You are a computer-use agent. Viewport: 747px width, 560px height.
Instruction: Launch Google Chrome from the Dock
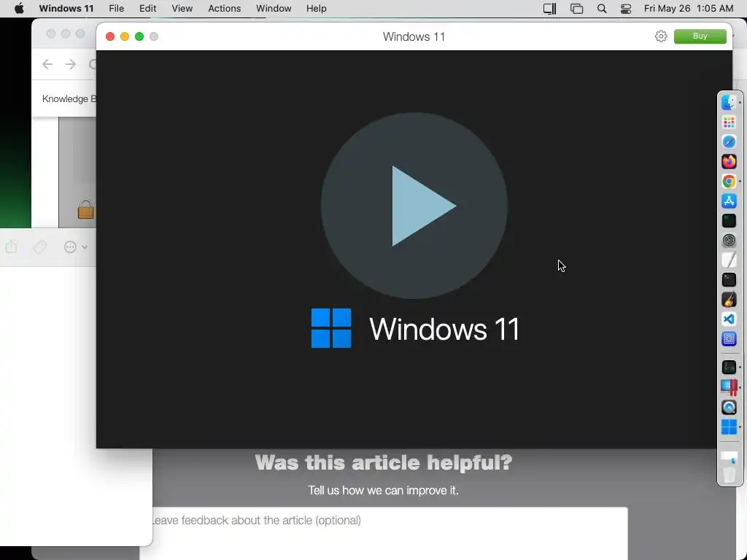(x=729, y=182)
